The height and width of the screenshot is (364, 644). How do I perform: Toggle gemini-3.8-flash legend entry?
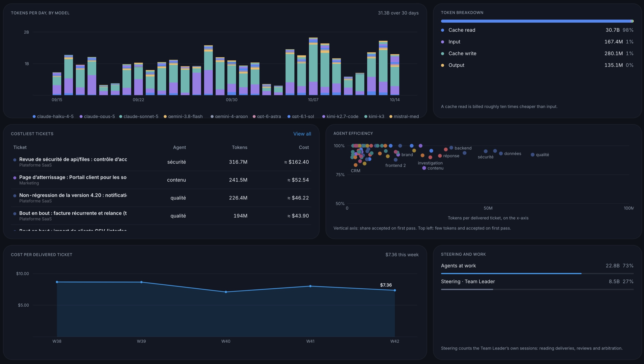click(x=183, y=116)
